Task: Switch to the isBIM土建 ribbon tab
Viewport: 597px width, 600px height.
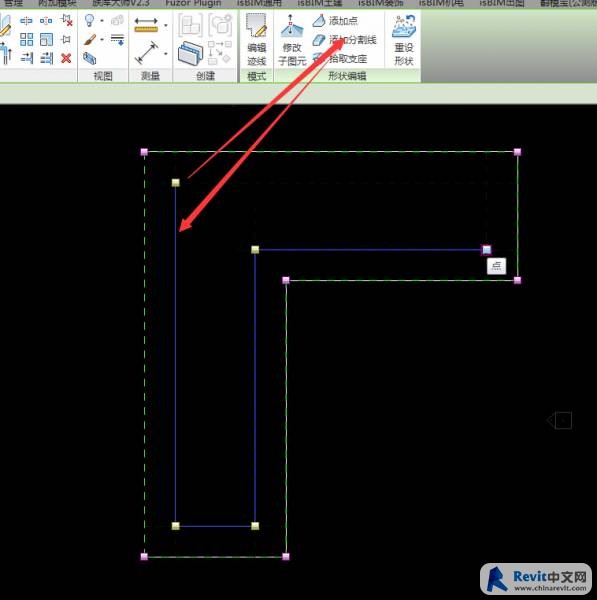Action: coord(320,3)
